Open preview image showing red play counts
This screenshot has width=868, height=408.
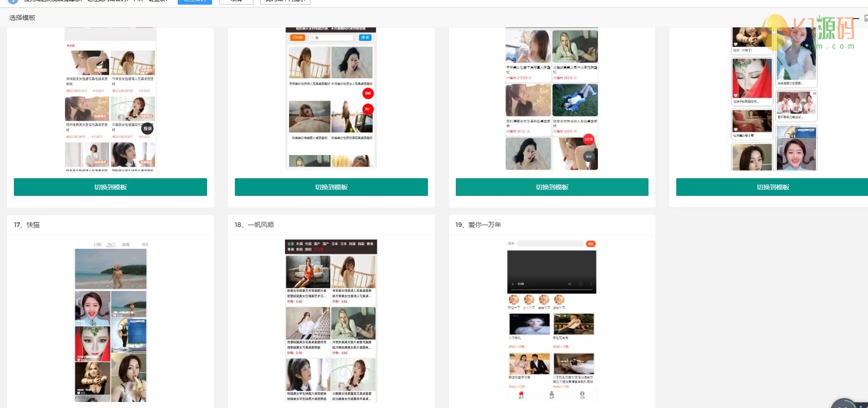pyautogui.click(x=552, y=98)
